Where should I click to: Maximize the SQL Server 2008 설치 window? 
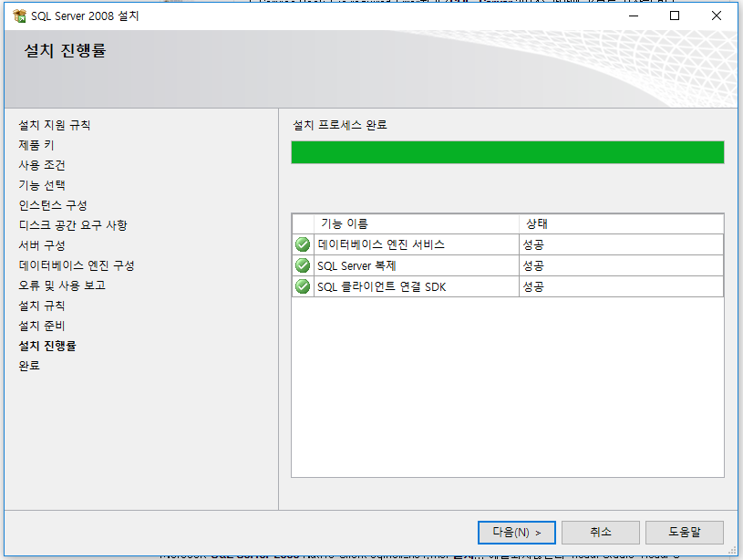pyautogui.click(x=675, y=16)
